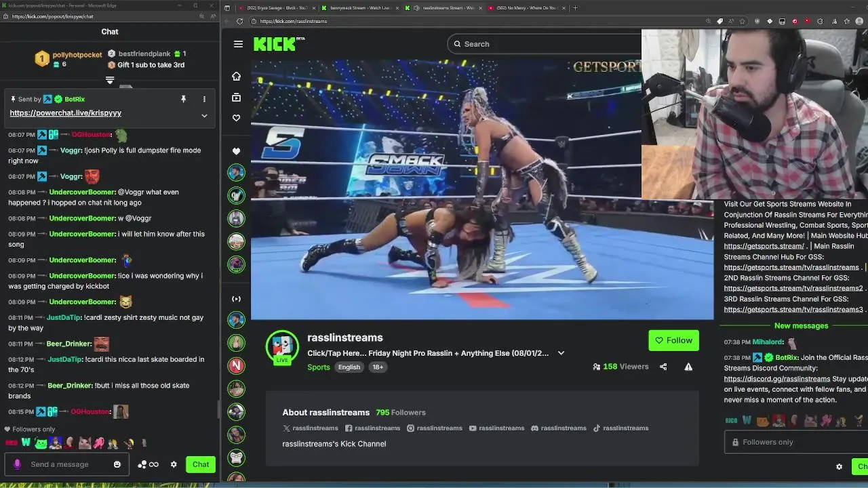Switch to No Mercy browser tab

[x=526, y=8]
